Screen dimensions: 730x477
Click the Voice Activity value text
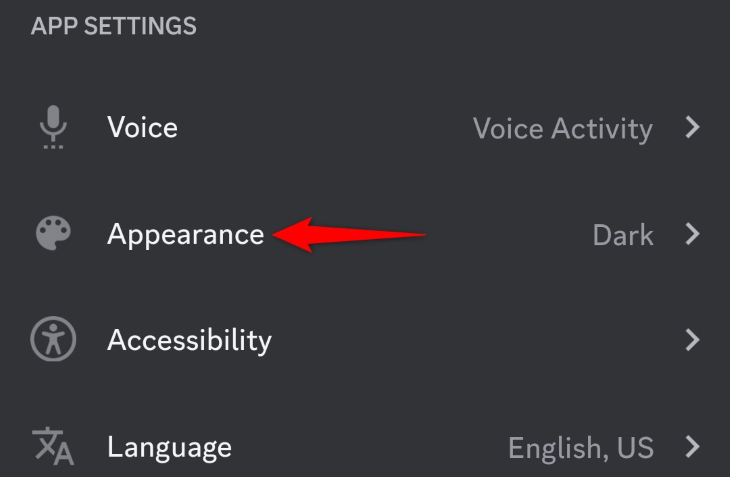tap(562, 128)
